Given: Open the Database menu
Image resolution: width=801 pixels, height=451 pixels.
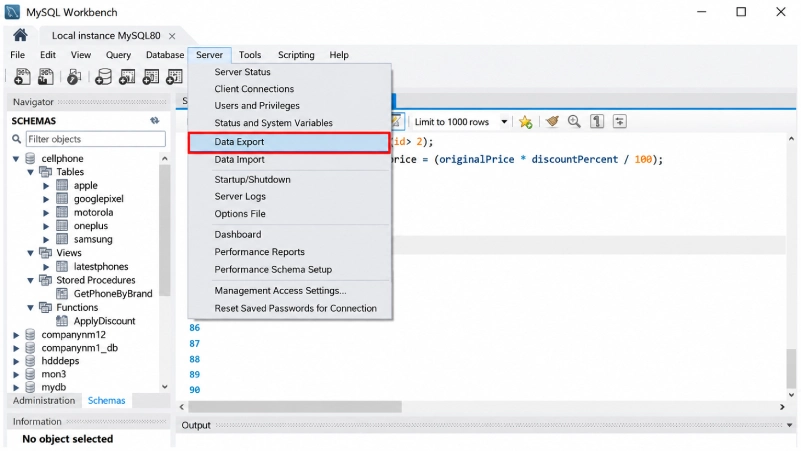Looking at the screenshot, I should (164, 55).
